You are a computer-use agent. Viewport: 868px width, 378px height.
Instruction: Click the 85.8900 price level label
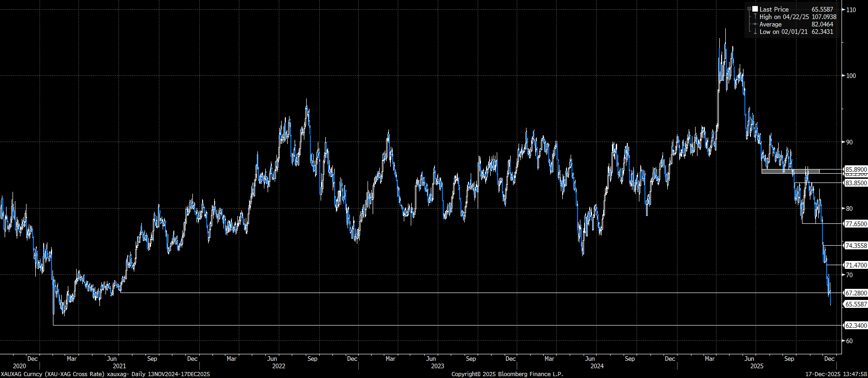pyautogui.click(x=855, y=169)
